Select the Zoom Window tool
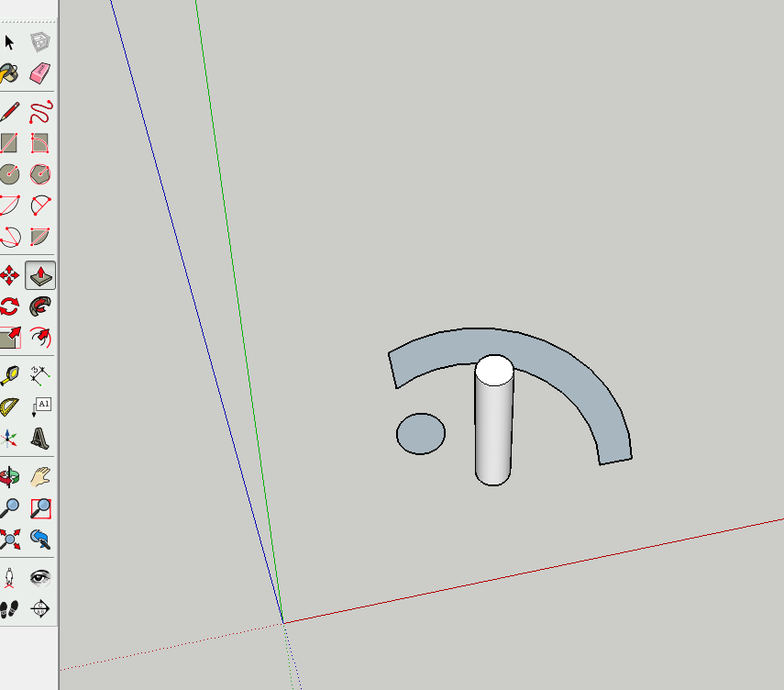This screenshot has width=784, height=690. click(40, 508)
